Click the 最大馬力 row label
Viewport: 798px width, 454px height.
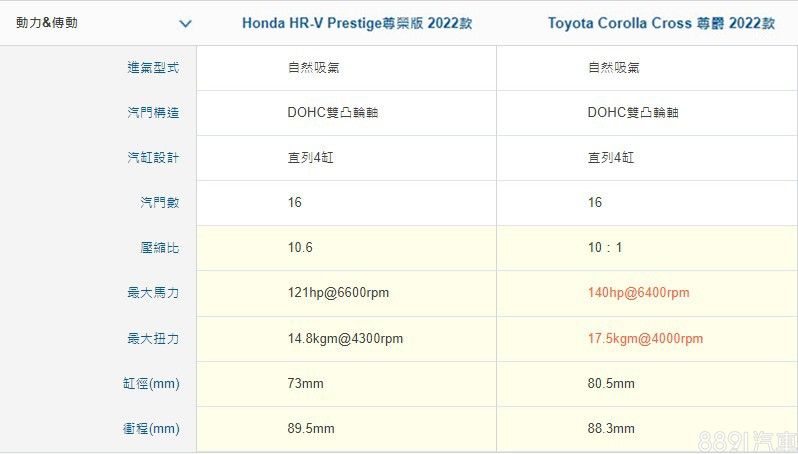click(153, 293)
